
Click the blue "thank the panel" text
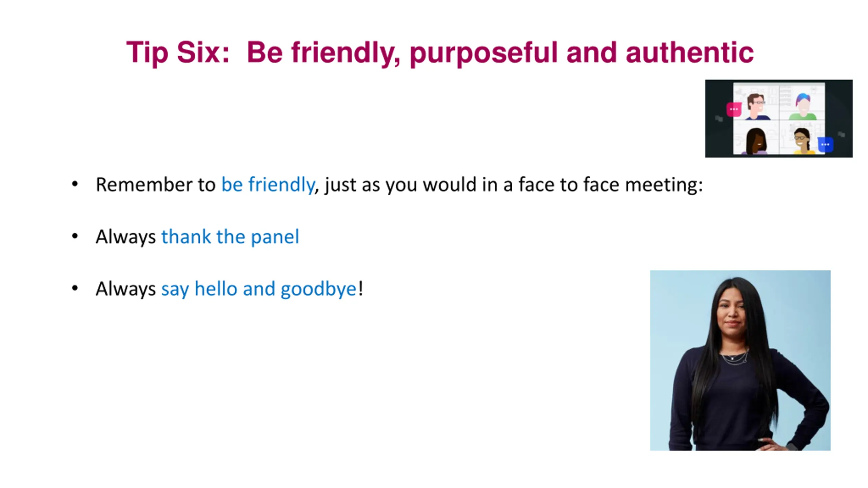click(230, 237)
